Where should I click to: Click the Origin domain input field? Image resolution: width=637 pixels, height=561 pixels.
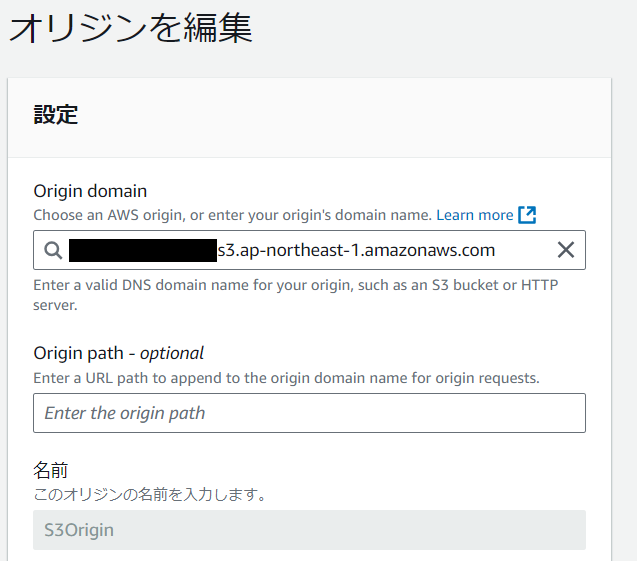coord(309,250)
